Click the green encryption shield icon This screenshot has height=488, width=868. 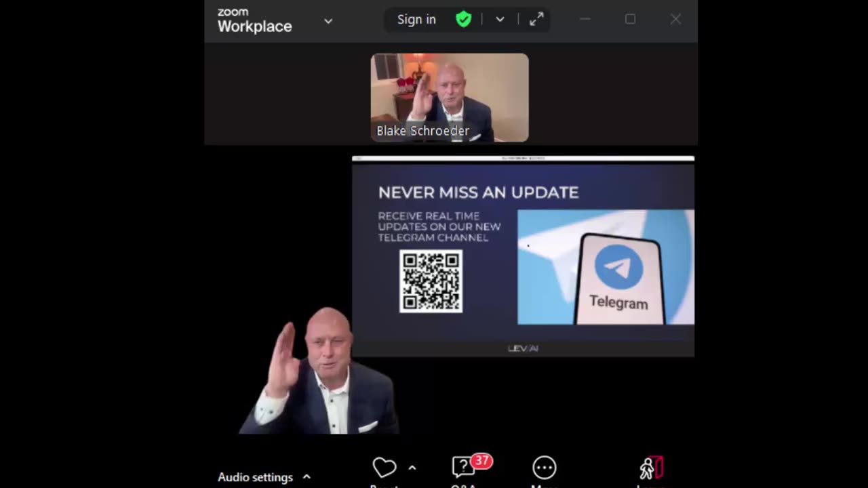(x=464, y=20)
